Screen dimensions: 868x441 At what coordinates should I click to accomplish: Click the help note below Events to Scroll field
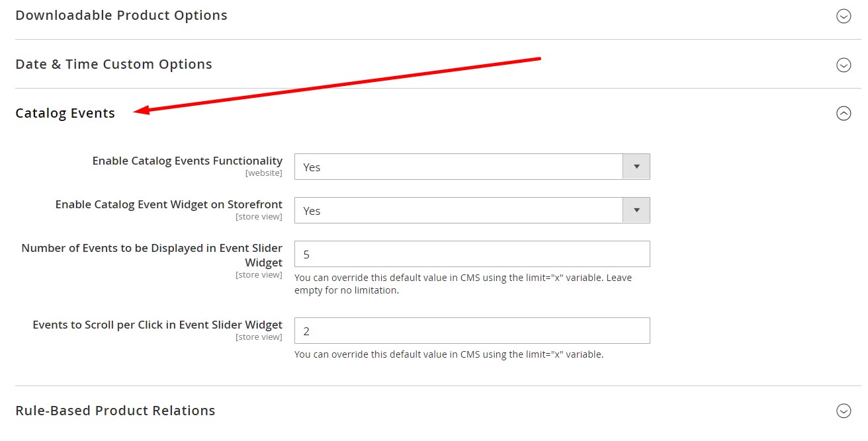pyautogui.click(x=449, y=354)
